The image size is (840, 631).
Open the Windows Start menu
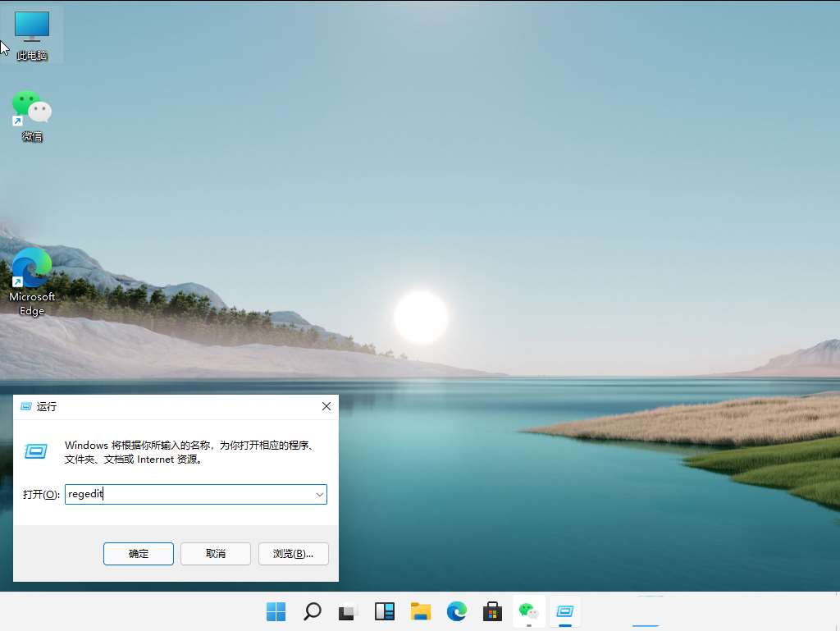276,611
